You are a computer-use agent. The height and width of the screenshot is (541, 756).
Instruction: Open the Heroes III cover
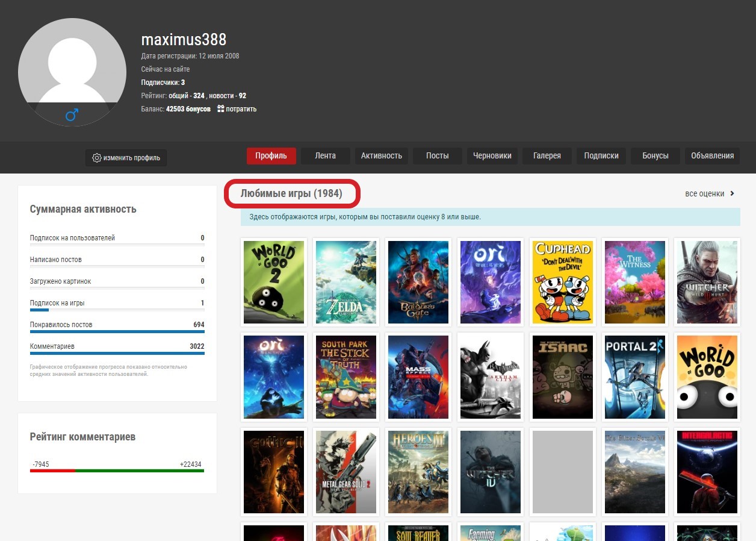(418, 472)
